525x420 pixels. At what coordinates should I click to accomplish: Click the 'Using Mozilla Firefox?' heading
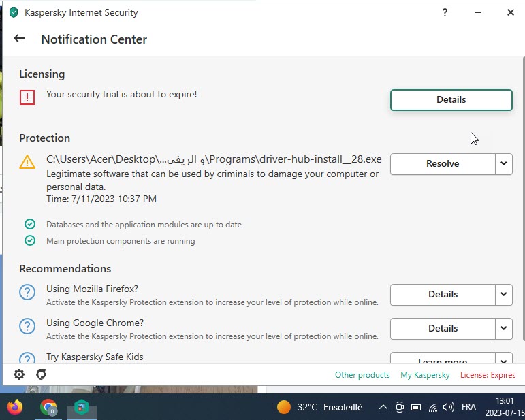tap(92, 289)
